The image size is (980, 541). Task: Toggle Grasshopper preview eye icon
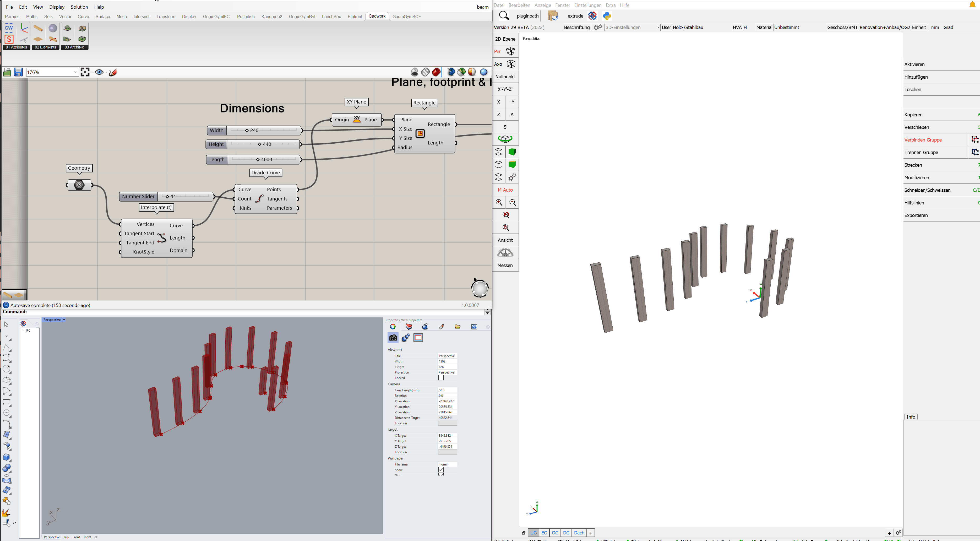coord(99,72)
